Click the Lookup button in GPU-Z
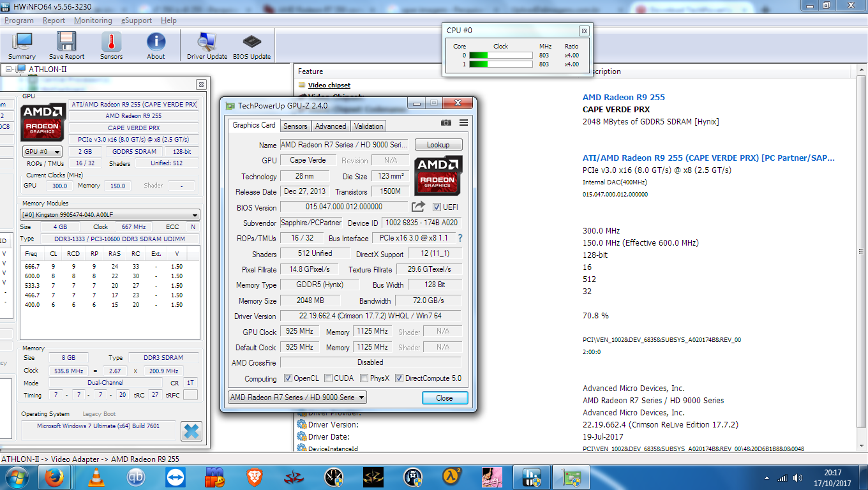The height and width of the screenshot is (490, 868). click(x=438, y=145)
